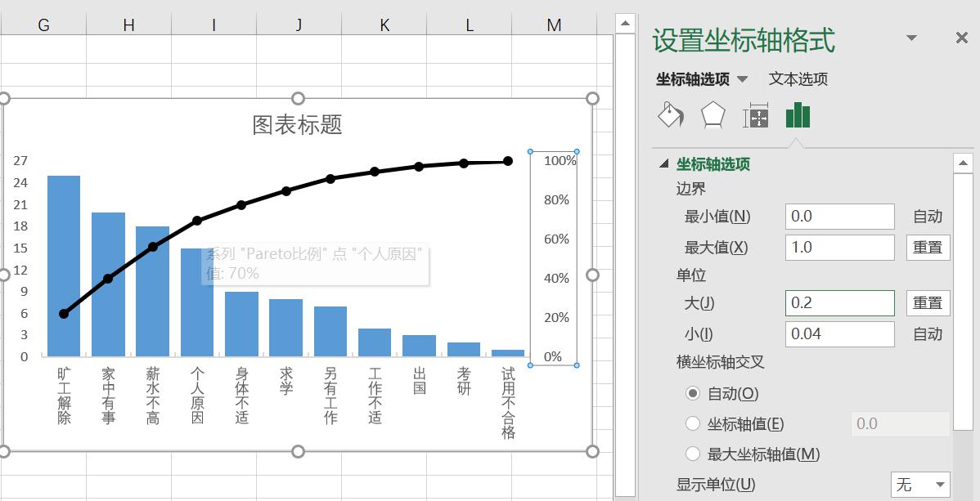Select column I header

point(214,25)
